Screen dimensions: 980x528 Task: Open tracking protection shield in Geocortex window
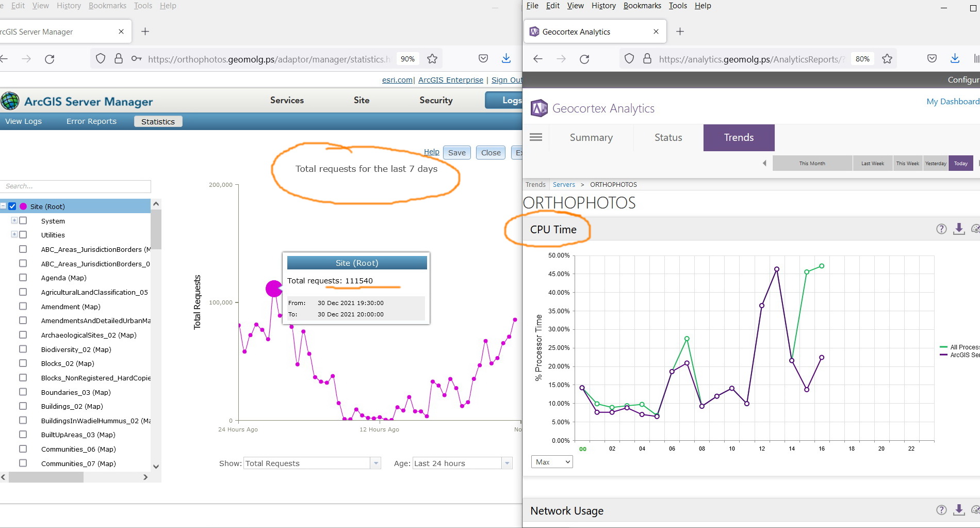point(629,59)
